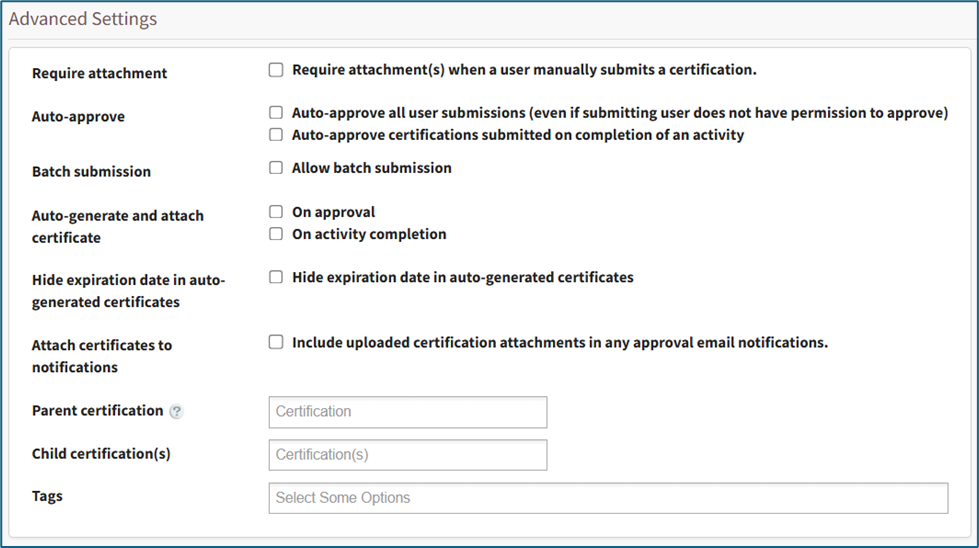The height and width of the screenshot is (548, 979).
Task: Focus the Child certification(s) input field
Action: (x=408, y=455)
